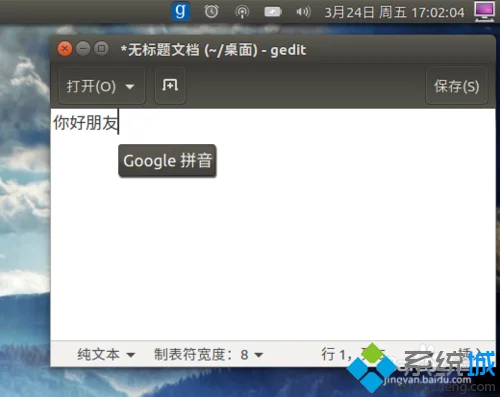Screen dimensions: 500x397
Task: Minimize the gedit window
Action: pyautogui.click(x=83, y=49)
